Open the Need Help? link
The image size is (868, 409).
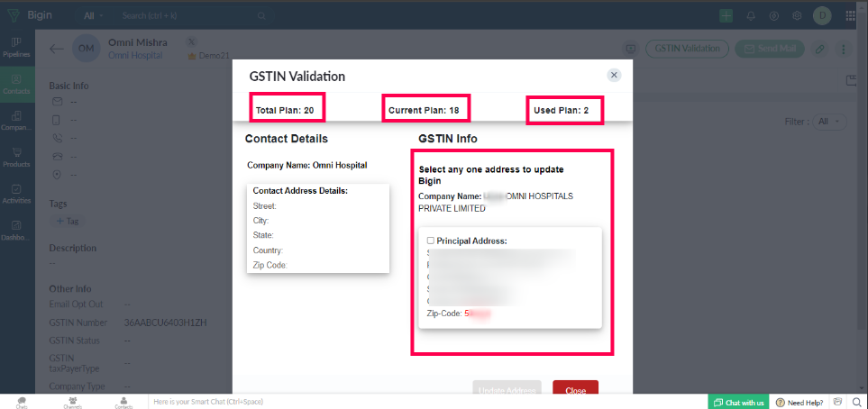tap(799, 403)
